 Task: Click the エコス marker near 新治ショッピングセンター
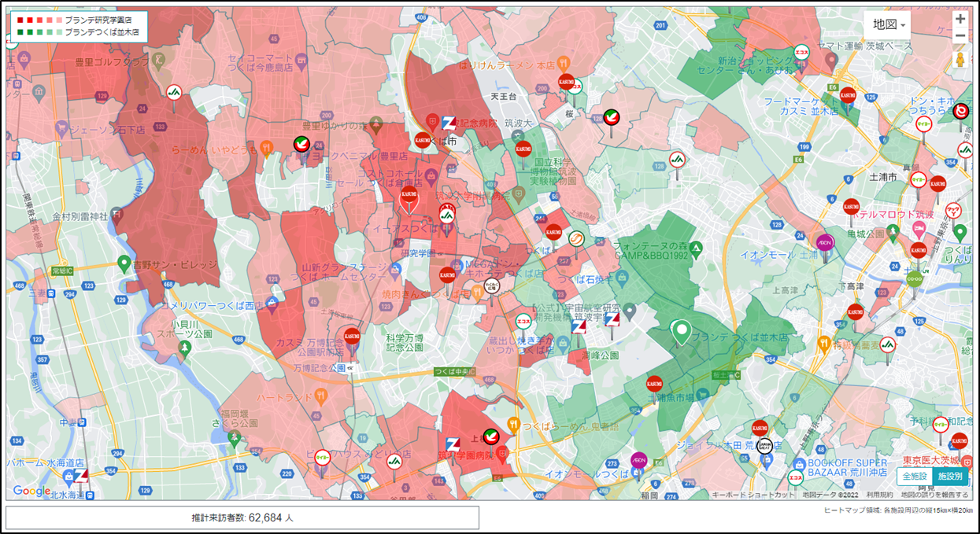tap(801, 52)
